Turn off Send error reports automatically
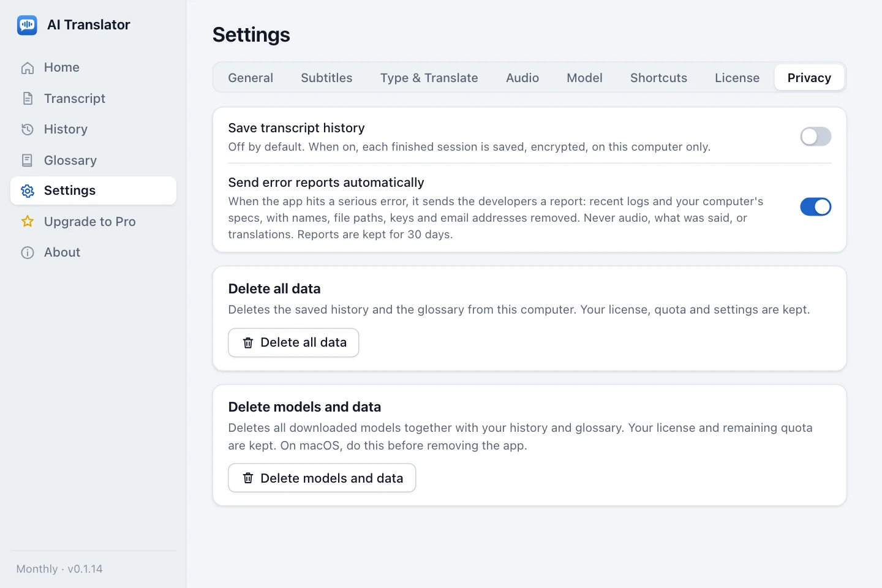882x588 pixels. tap(816, 207)
